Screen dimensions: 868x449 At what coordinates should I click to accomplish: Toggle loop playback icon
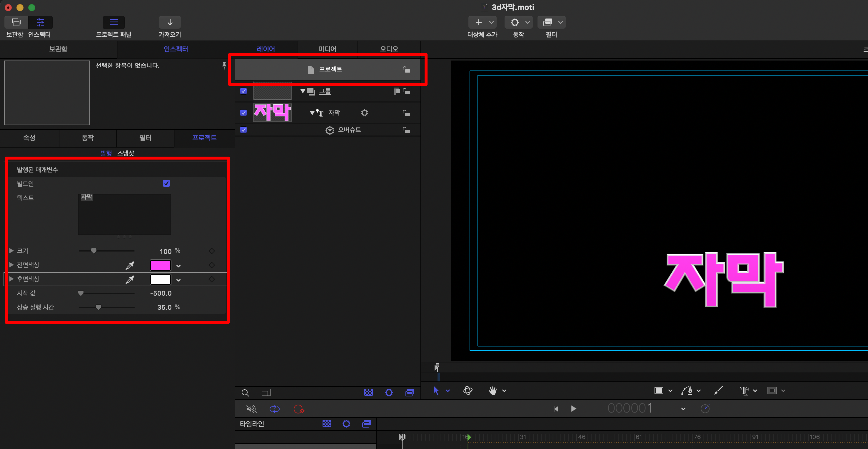pos(275,409)
